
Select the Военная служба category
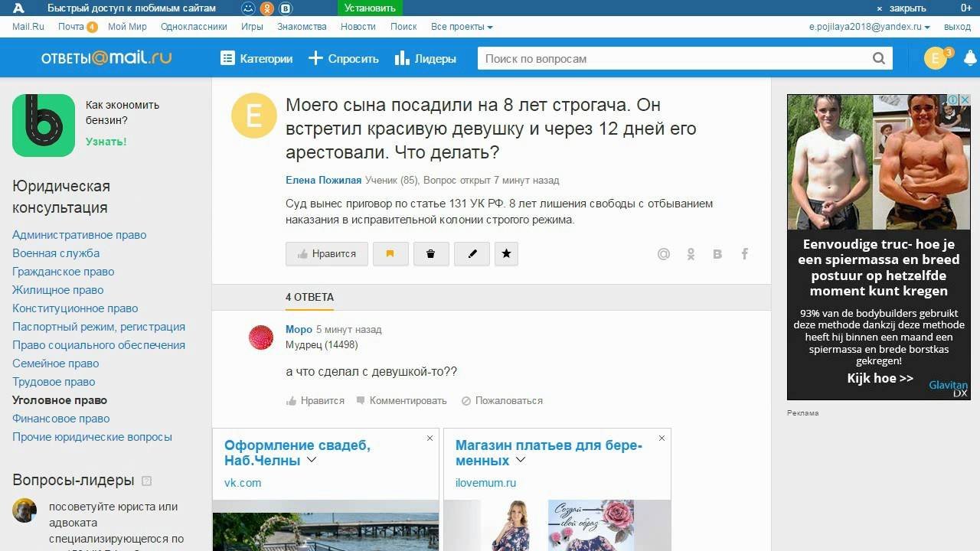click(x=56, y=253)
